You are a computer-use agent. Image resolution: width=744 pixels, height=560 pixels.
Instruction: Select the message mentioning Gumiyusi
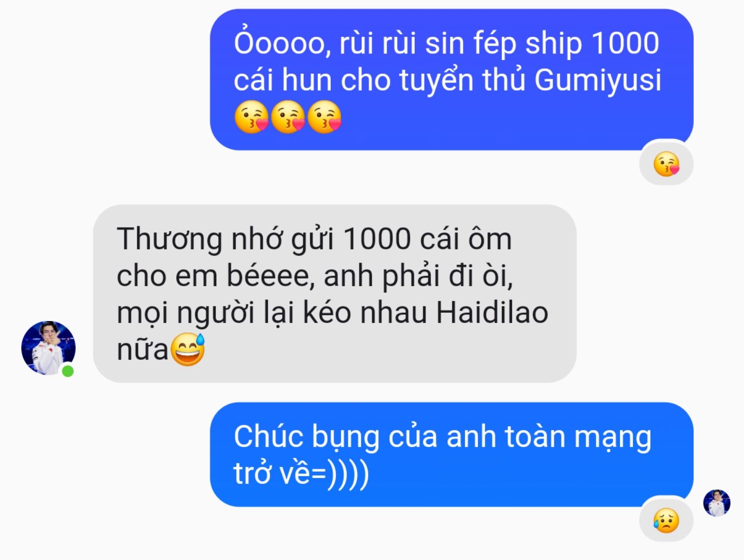(x=452, y=79)
